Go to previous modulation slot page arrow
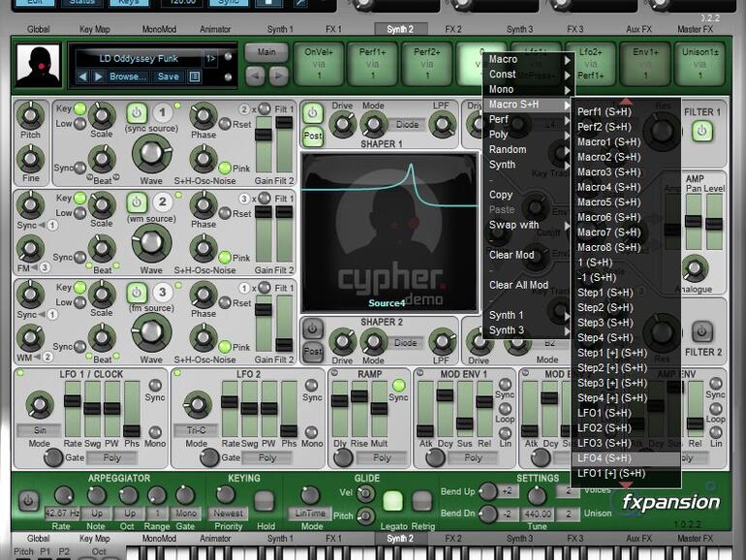The height and width of the screenshot is (560, 746). tap(255, 76)
